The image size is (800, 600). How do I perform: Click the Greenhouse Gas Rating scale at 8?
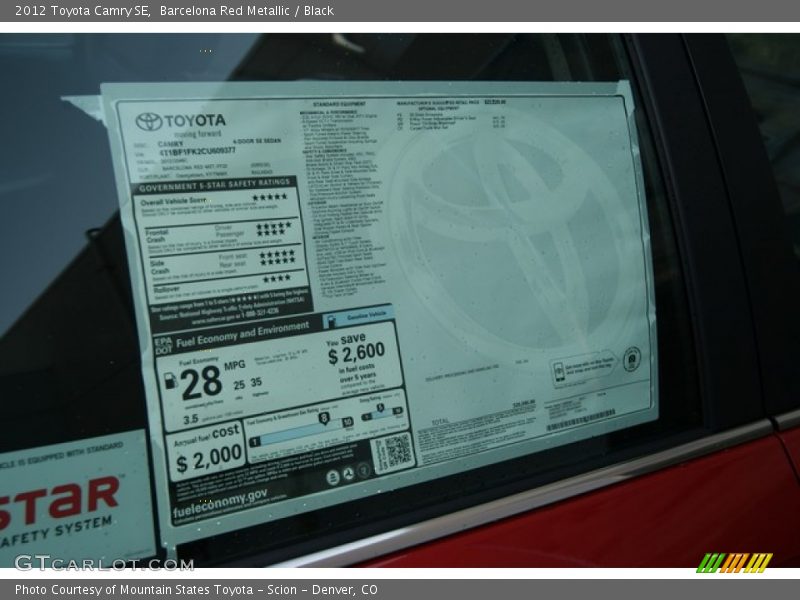pos(323,419)
